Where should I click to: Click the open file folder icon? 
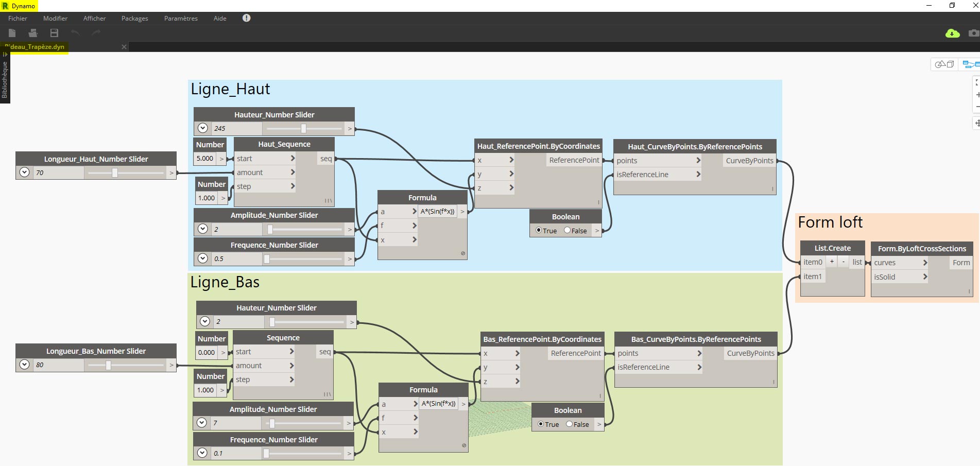pyautogui.click(x=32, y=32)
